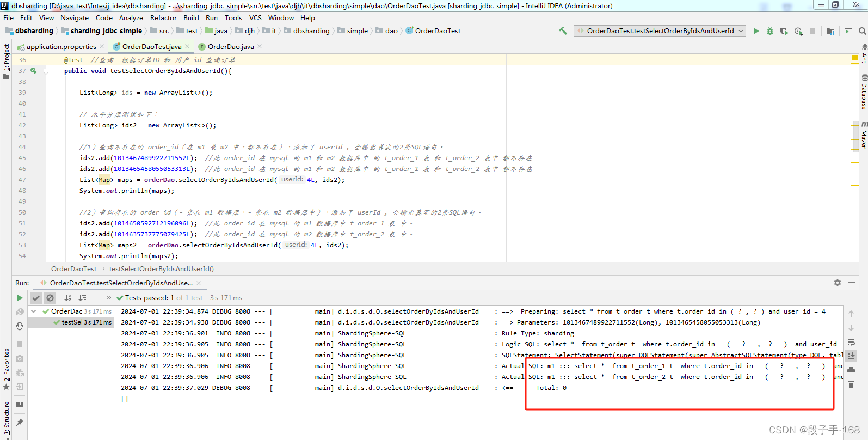Go down the stack trace in the console
The width and height of the screenshot is (868, 440).
point(851,328)
